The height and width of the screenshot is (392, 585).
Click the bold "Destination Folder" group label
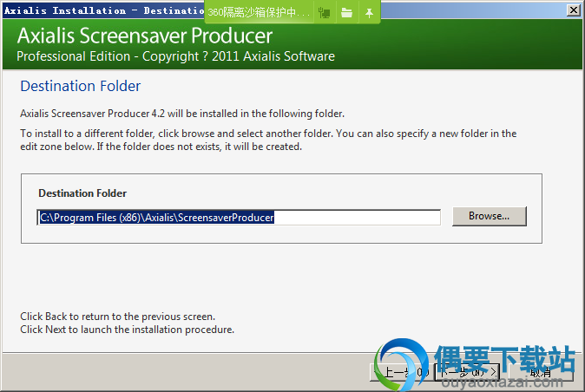[82, 193]
